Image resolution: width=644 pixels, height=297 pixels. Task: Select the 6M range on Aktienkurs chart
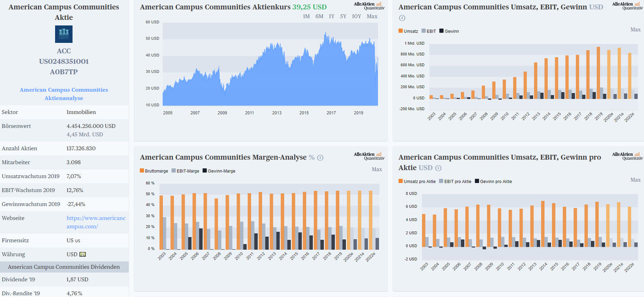coord(319,16)
